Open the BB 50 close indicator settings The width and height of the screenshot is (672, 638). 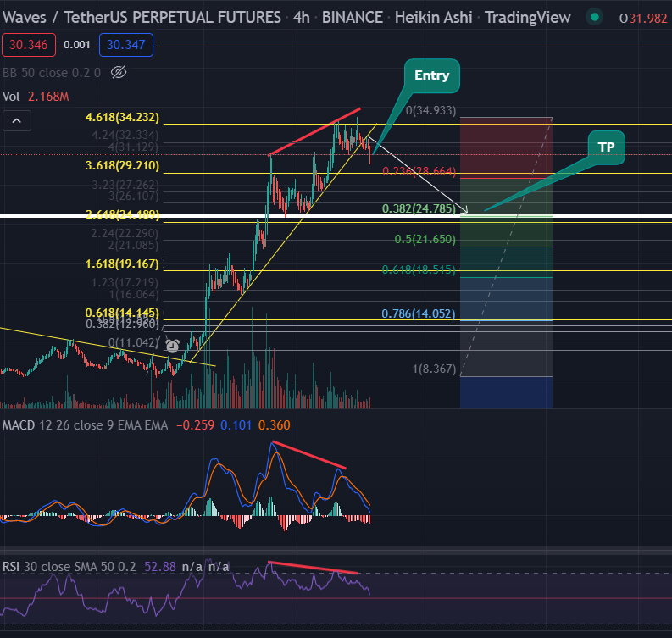pos(52,72)
